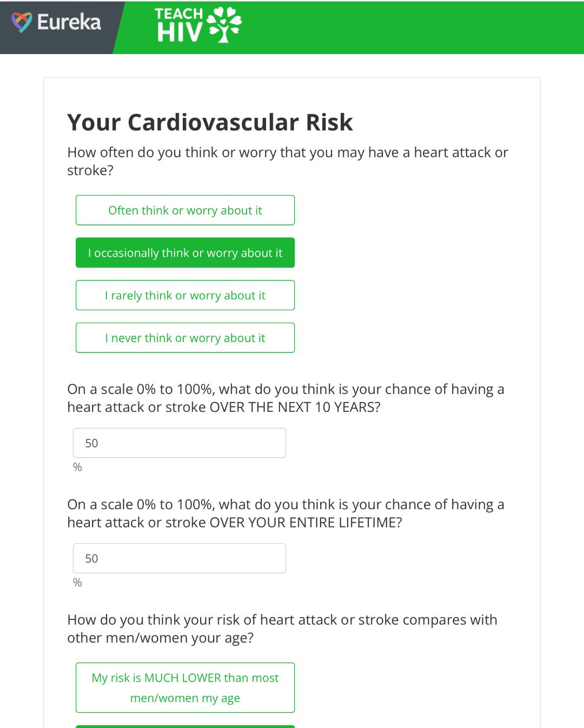This screenshot has height=728, width=584.
Task: Click the OVER THE NEXT 10 YEARS question
Action: point(286,398)
